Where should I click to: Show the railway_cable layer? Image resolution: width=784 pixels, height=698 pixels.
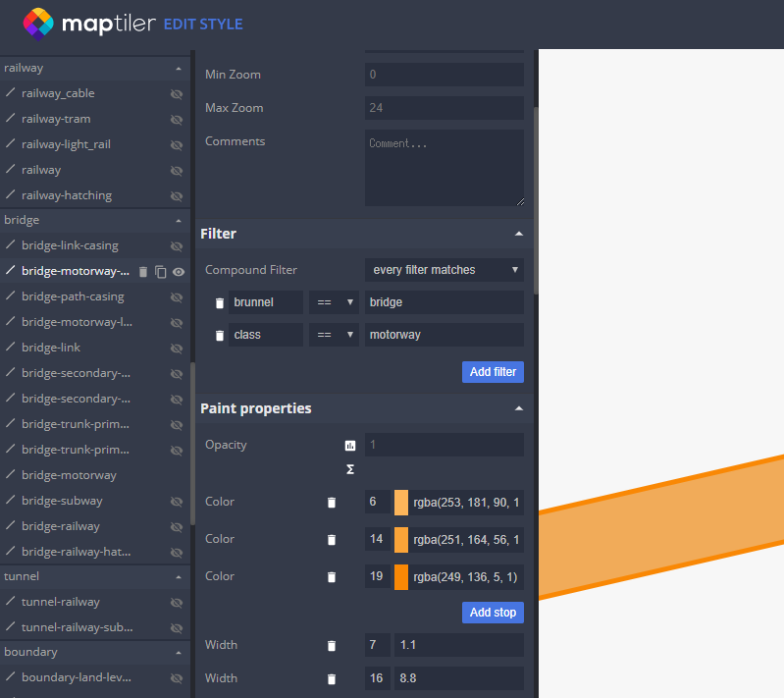coord(177,94)
